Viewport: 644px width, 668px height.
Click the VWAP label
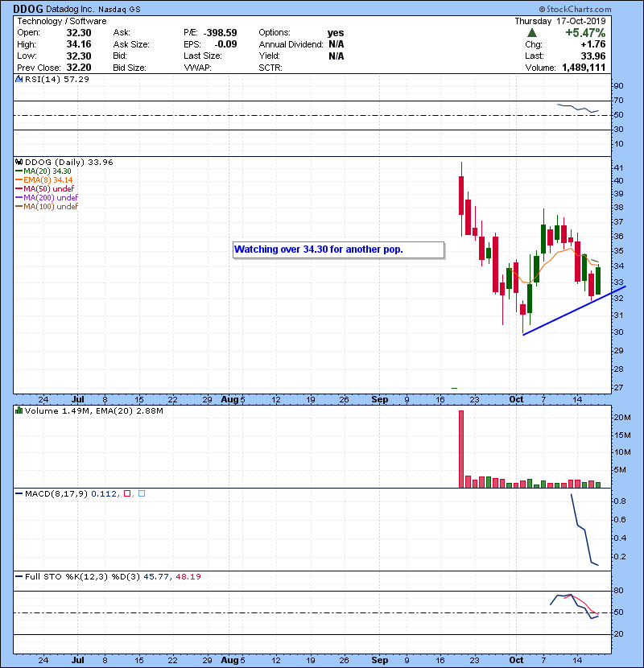[x=197, y=68]
